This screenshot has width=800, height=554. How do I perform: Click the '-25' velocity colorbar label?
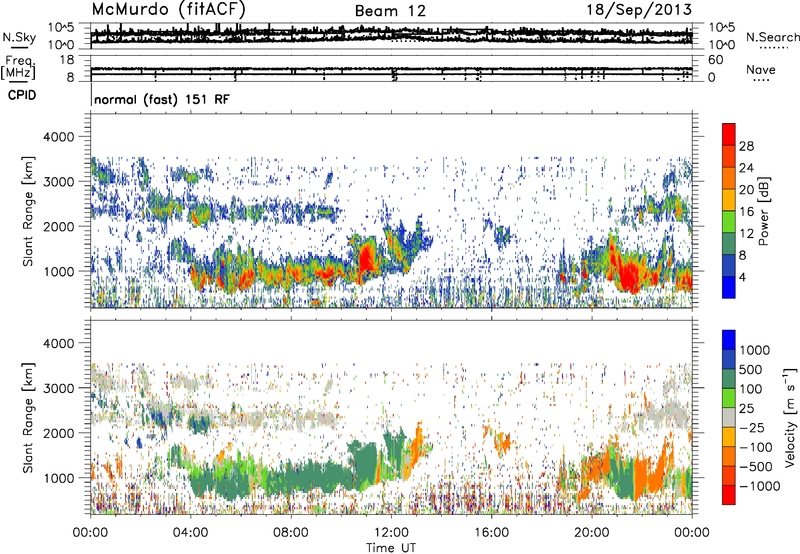pos(751,428)
